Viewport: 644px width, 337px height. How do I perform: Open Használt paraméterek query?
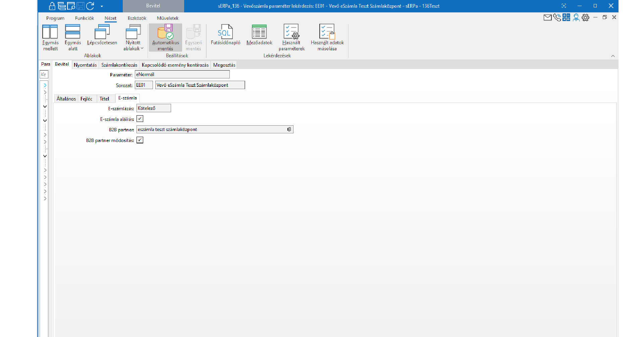(291, 37)
